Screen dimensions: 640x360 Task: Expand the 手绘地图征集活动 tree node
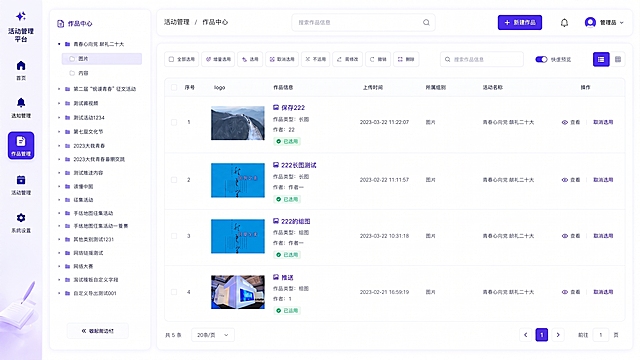(59, 213)
